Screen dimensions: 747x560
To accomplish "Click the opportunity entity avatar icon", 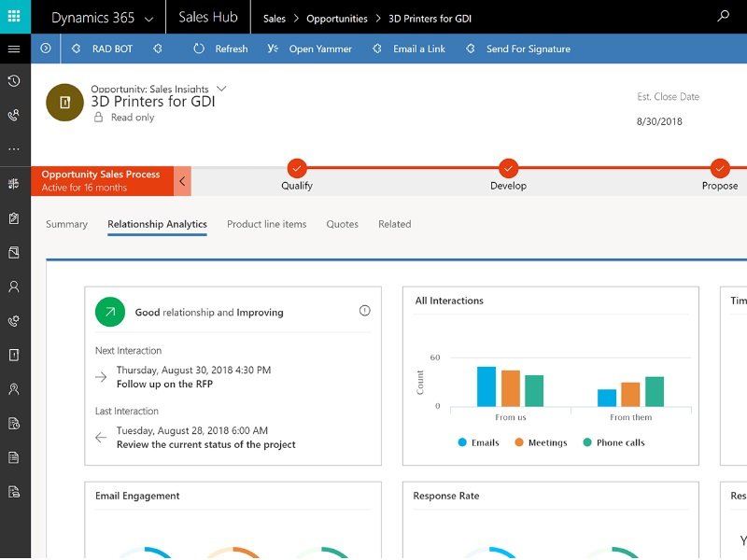I will pyautogui.click(x=64, y=103).
